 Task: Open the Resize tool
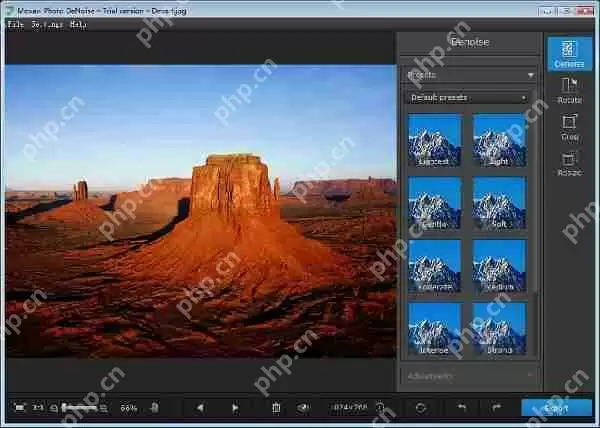click(x=569, y=162)
